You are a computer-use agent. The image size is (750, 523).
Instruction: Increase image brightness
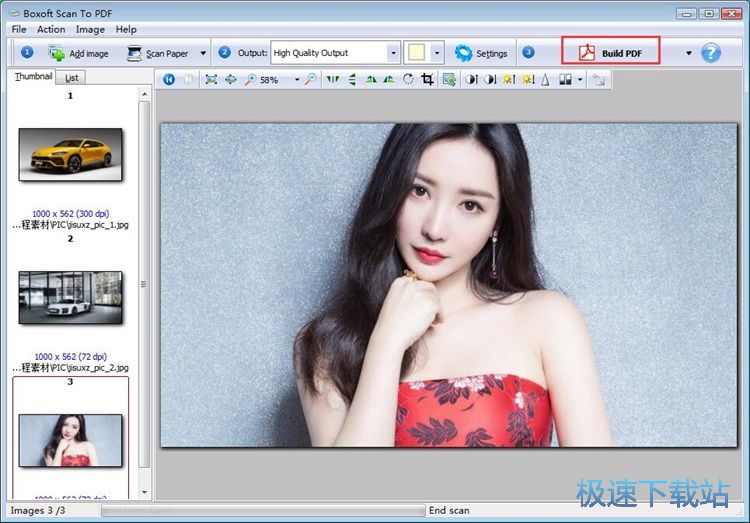508,79
